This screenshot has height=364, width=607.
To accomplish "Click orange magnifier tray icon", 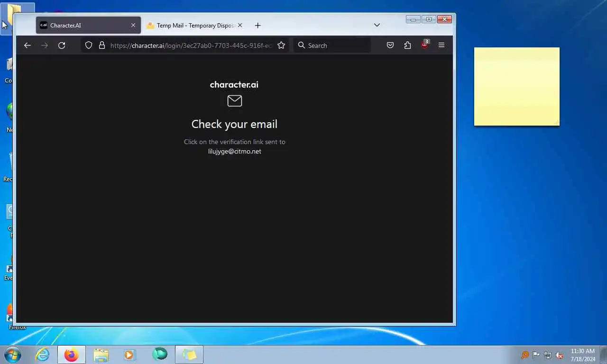I will click(x=524, y=355).
